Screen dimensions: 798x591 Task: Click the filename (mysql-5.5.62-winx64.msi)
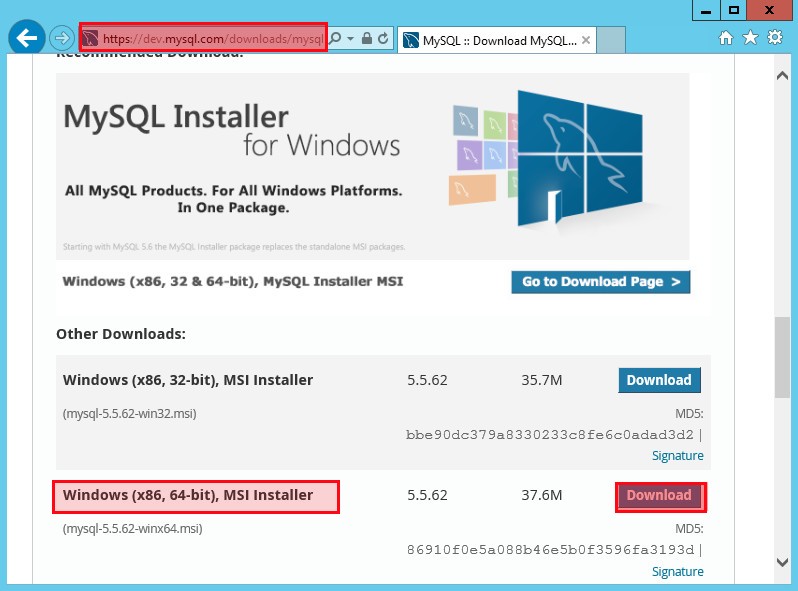[x=132, y=528]
